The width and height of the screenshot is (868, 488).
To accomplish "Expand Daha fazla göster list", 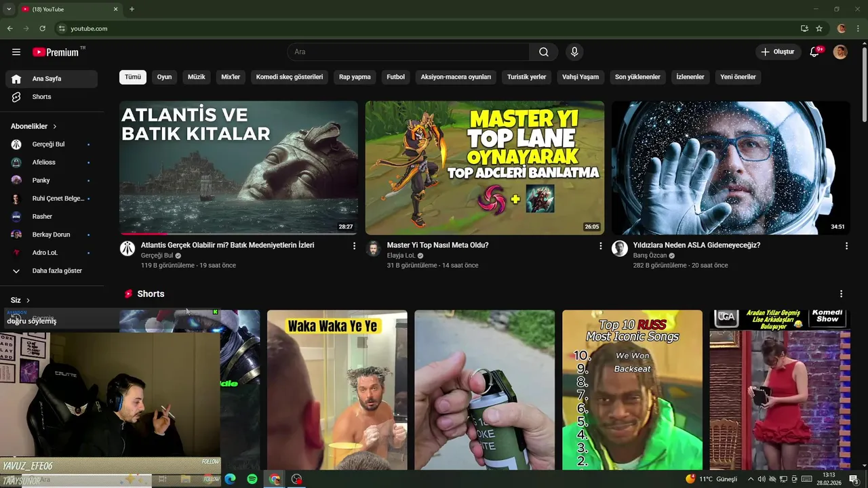I will pyautogui.click(x=52, y=271).
